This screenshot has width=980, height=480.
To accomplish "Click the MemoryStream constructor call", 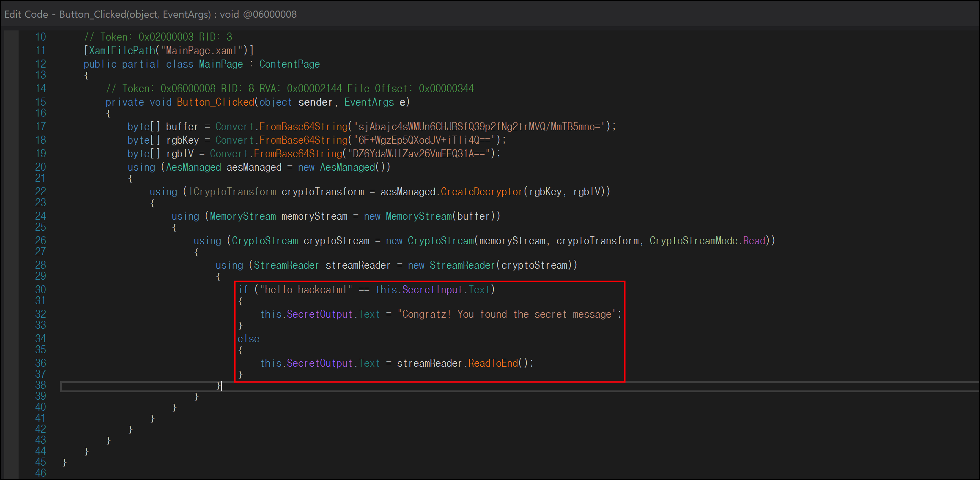I will click(x=419, y=216).
